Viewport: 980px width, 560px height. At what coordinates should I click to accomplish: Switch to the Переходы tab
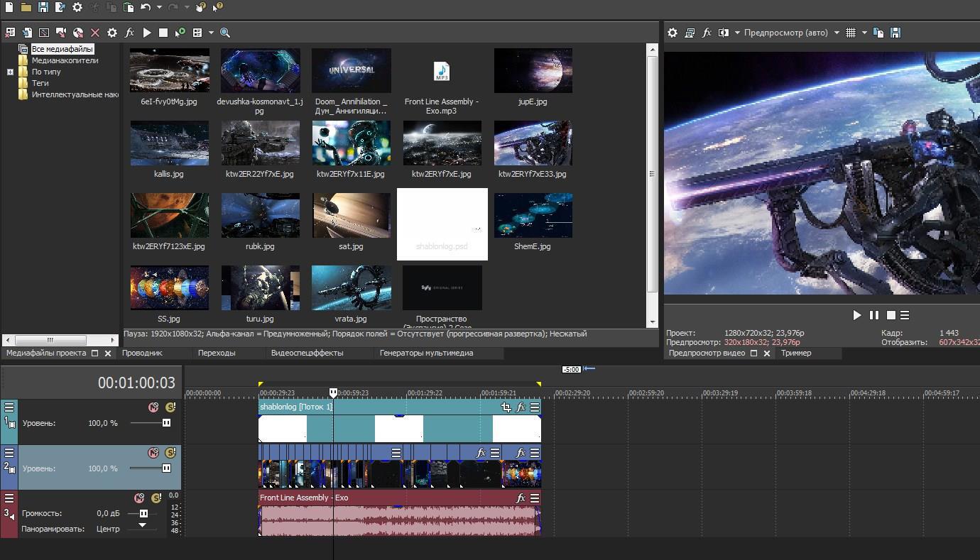point(217,353)
